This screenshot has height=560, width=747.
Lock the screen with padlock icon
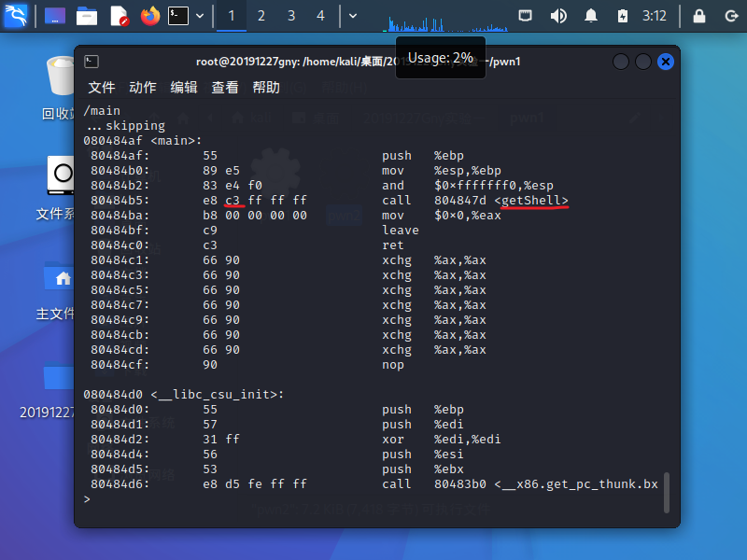[698, 16]
